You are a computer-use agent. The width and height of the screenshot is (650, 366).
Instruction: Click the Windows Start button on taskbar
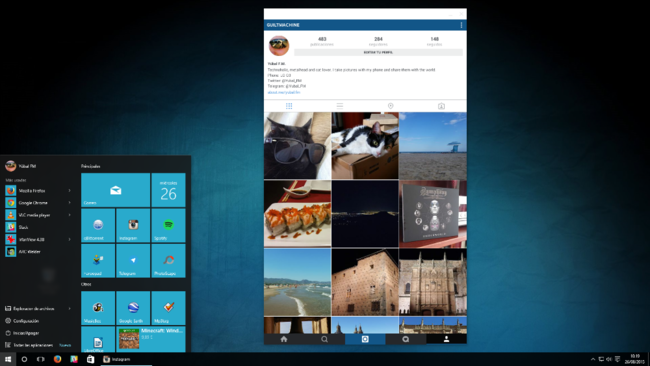pyautogui.click(x=7, y=359)
